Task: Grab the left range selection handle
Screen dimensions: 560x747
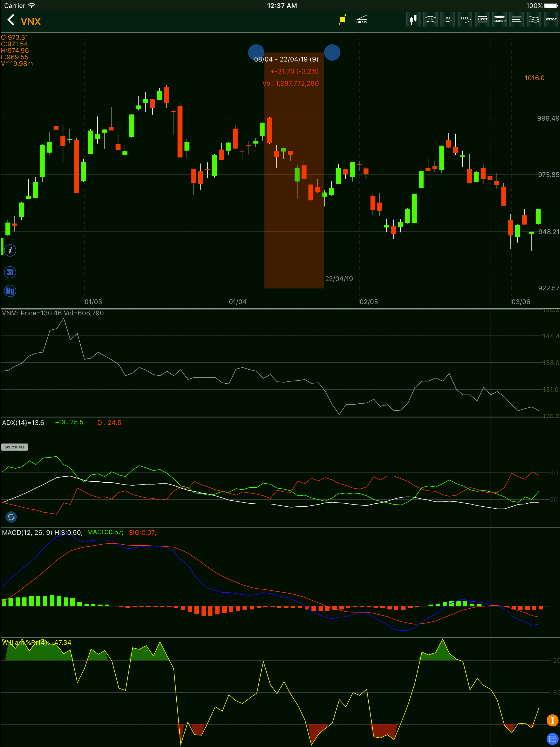Action: (256, 52)
